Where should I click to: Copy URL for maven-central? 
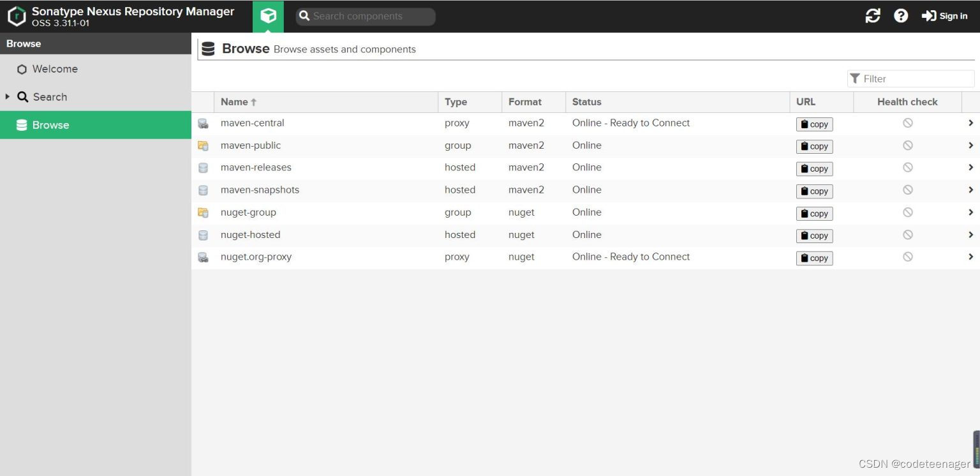click(x=814, y=124)
